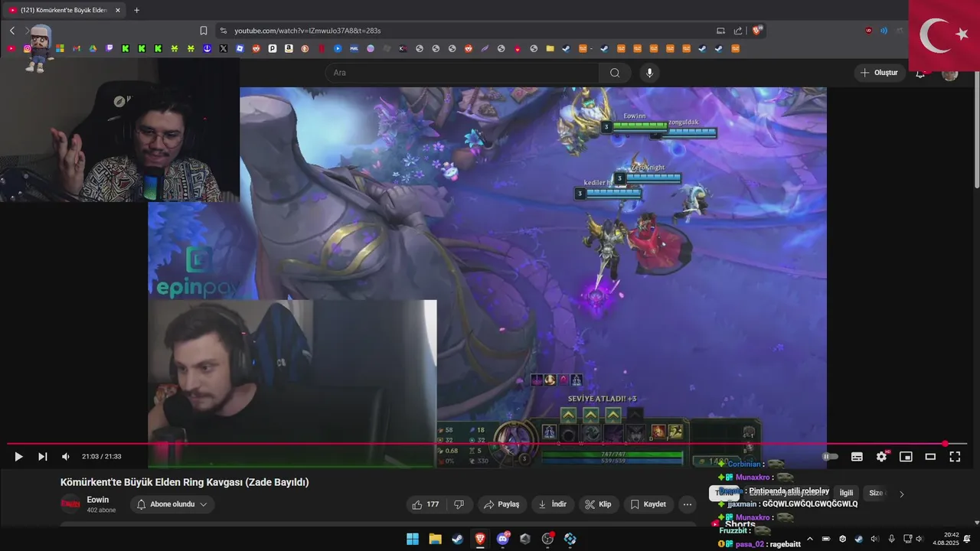
Task: Open File Explorer from the taskbar
Action: 435,539
